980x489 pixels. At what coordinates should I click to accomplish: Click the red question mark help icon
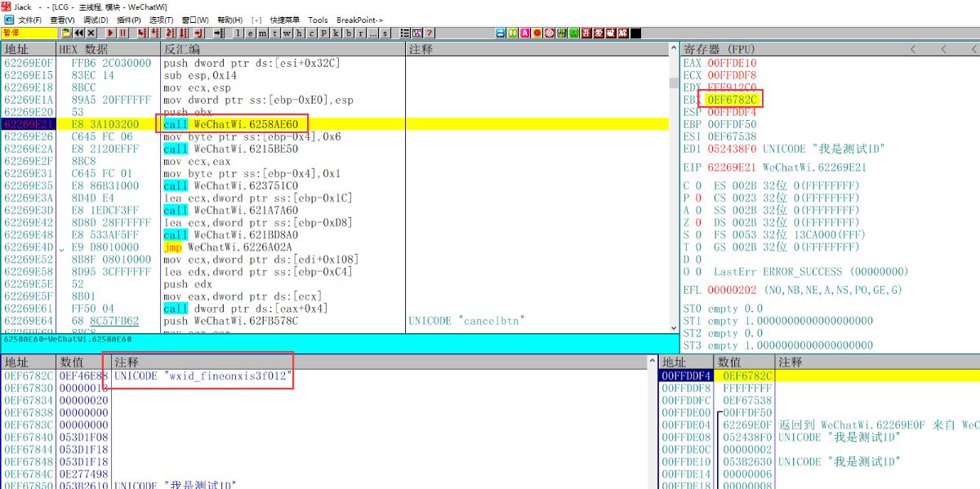pos(429,33)
